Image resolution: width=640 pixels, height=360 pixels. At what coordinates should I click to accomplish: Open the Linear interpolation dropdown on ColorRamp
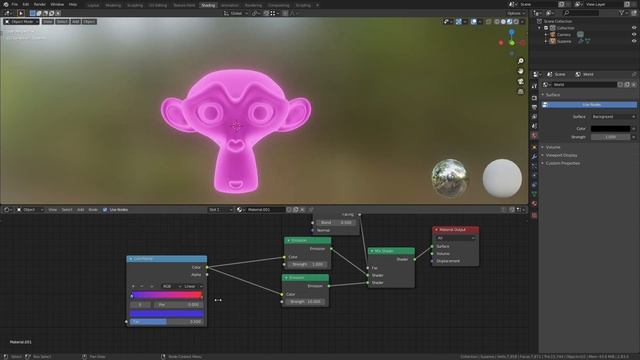[193, 287]
